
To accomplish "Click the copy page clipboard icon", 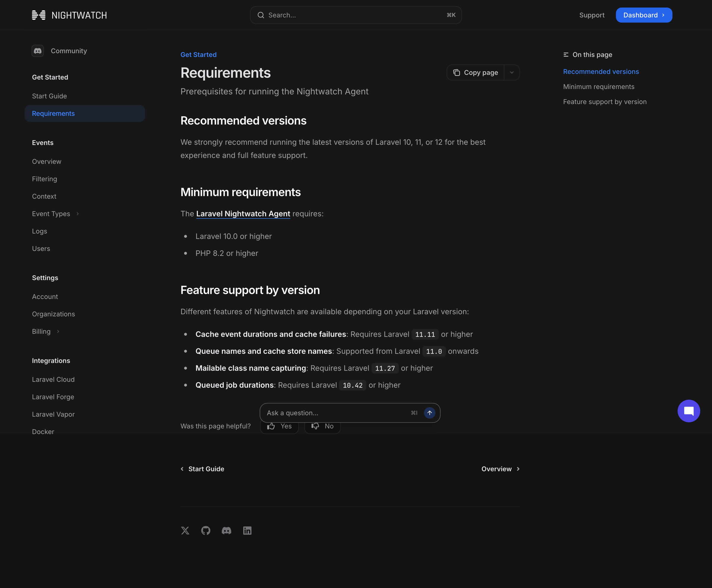I will click(x=456, y=72).
